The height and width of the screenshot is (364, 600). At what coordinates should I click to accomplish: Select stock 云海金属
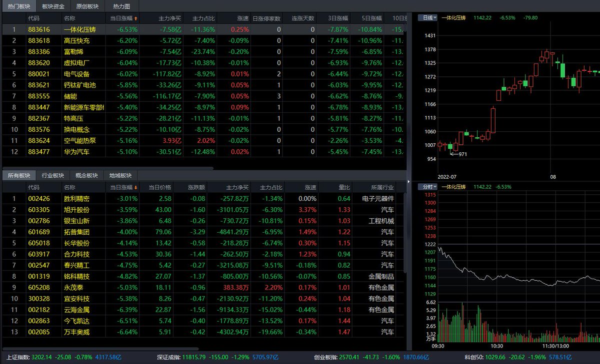tap(76, 310)
